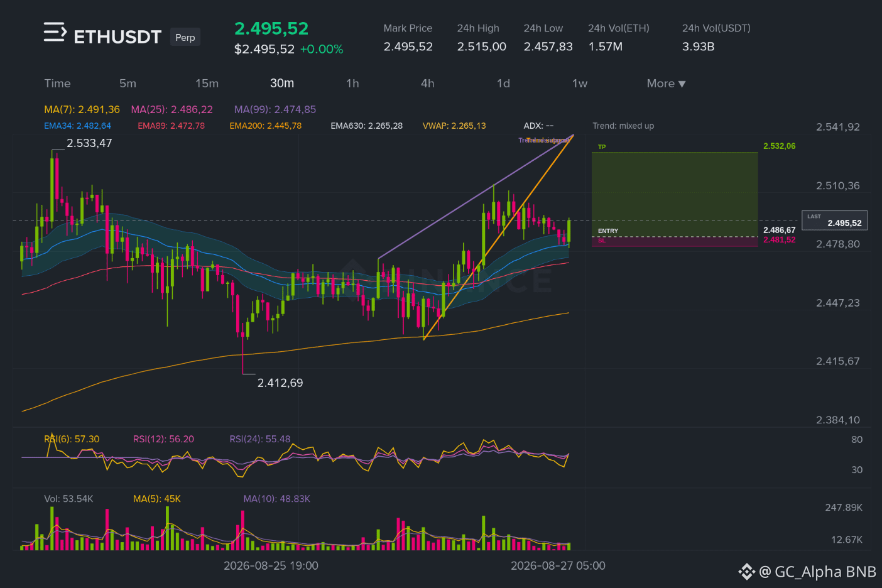Image resolution: width=882 pixels, height=588 pixels.
Task: Switch to the 1w timeframe
Action: coord(580,84)
